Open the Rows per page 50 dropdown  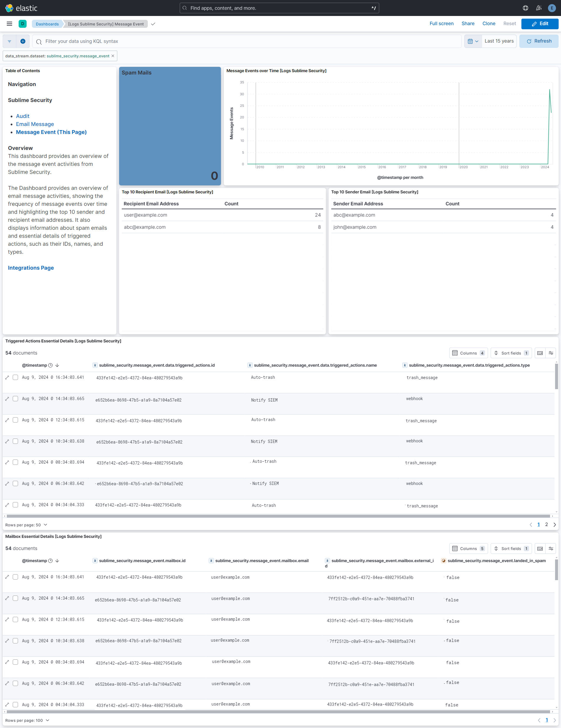[x=27, y=524]
